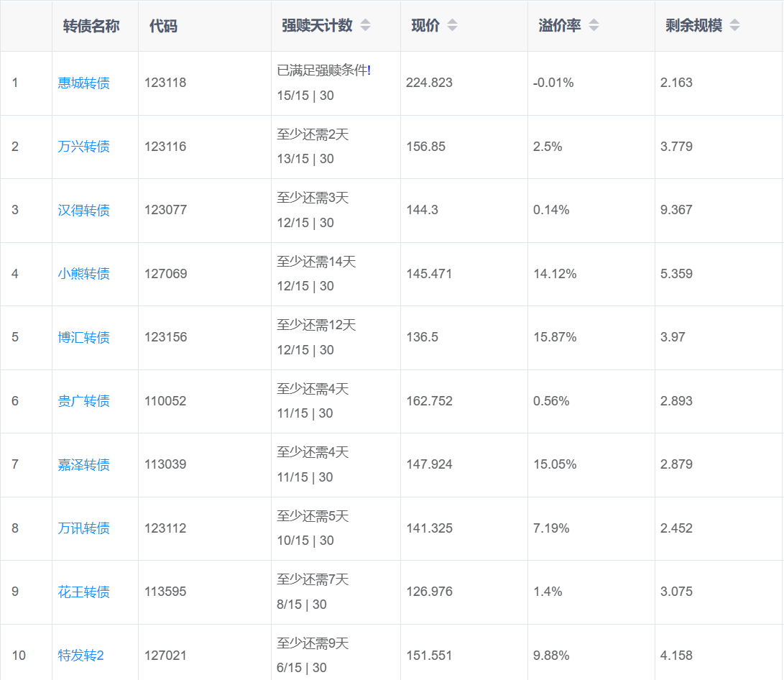Select the 特发转2 link

(80, 656)
